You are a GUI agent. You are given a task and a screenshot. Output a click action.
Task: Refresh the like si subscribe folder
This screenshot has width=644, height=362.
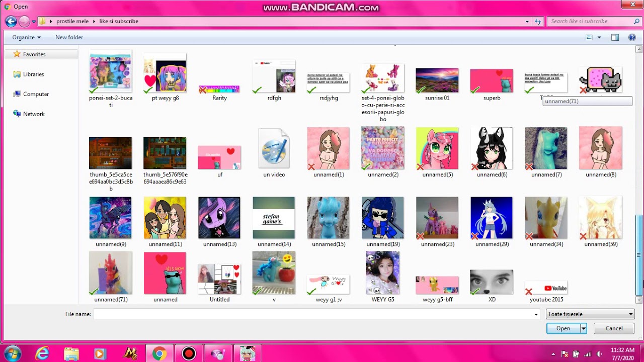pyautogui.click(x=538, y=21)
